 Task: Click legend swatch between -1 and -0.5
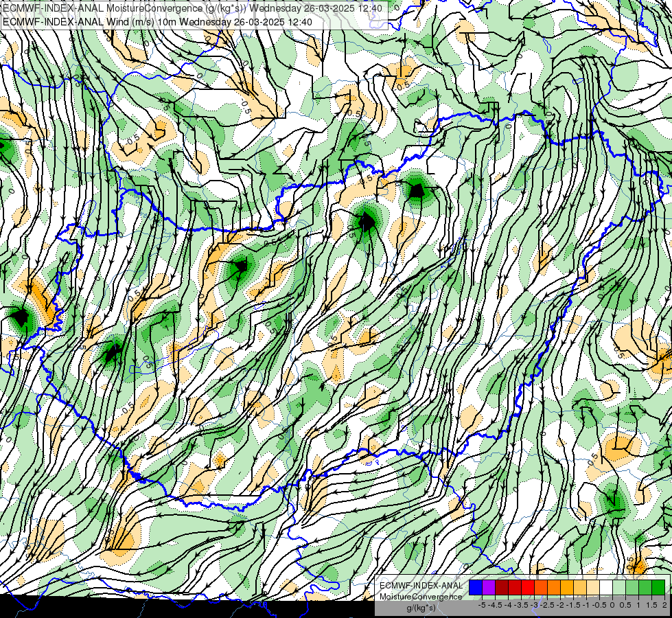point(593,588)
